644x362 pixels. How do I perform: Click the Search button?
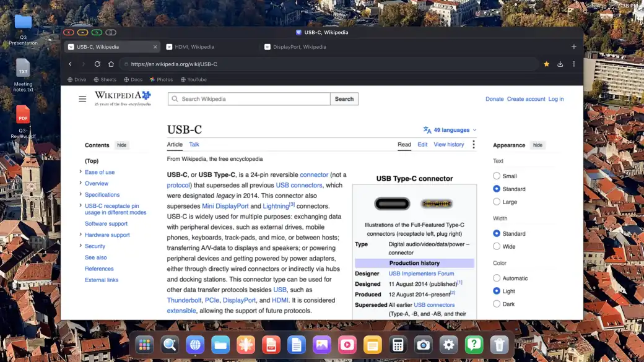(x=344, y=99)
